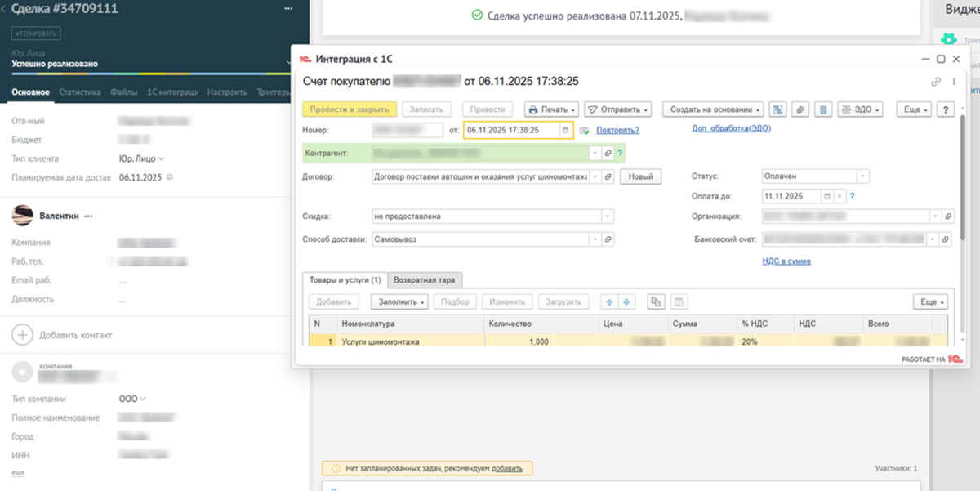Open Статистика tab in deal card
The height and width of the screenshot is (491, 980).
tap(80, 92)
